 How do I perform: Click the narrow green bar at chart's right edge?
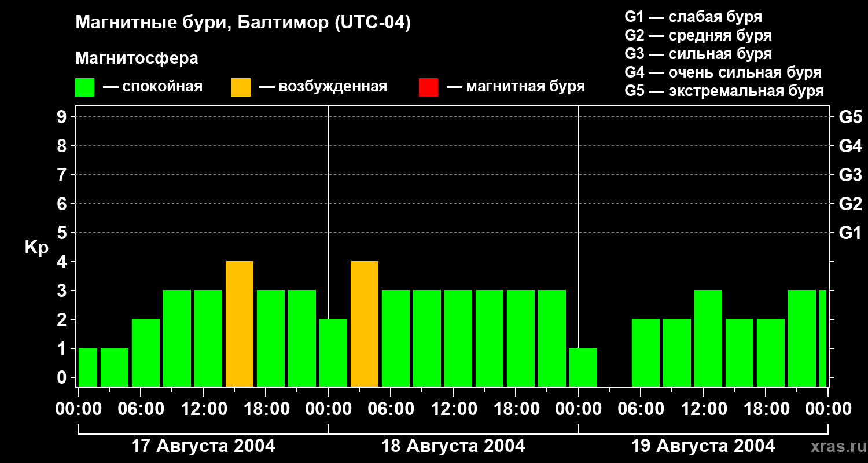pyautogui.click(x=823, y=338)
